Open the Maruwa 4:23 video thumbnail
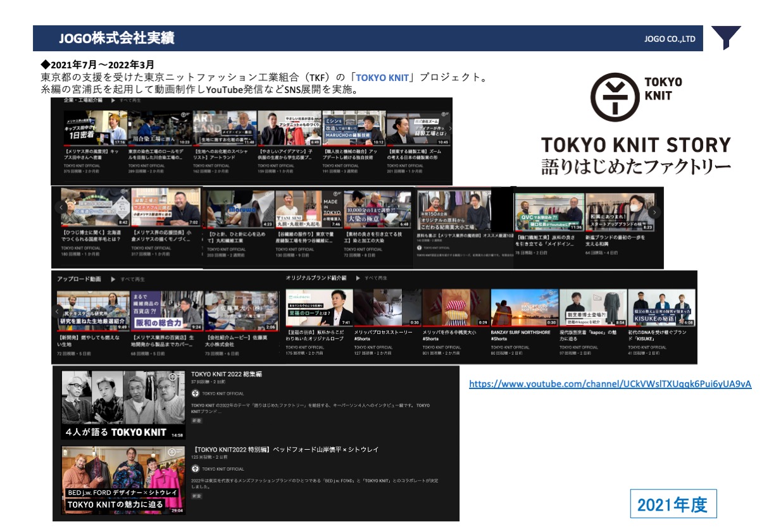769x532 pixels. coord(239,209)
